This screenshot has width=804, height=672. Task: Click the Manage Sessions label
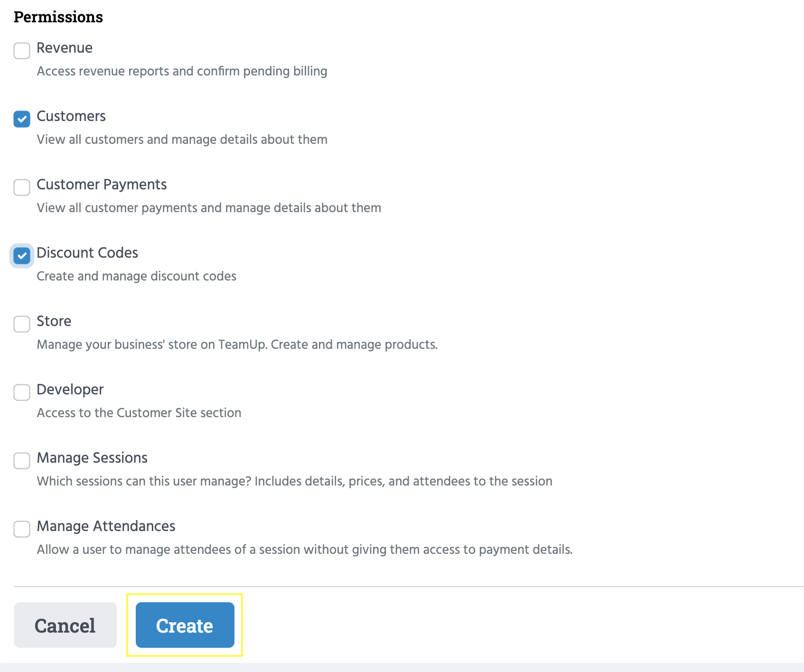[92, 458]
